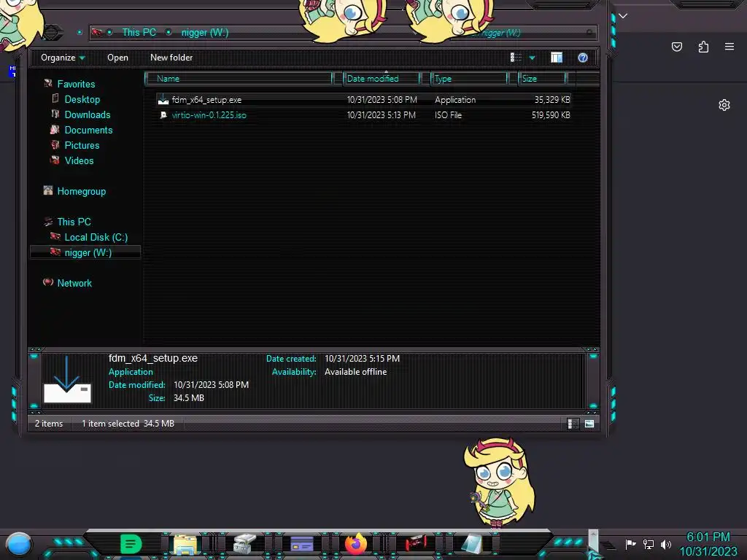Open Network in the navigation pane
The width and height of the screenshot is (747, 560).
point(74,283)
